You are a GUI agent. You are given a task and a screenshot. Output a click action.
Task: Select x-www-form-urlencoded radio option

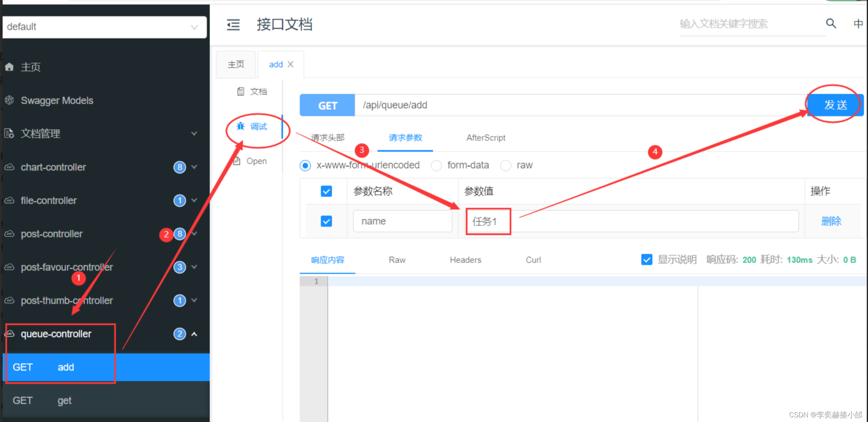pos(305,165)
